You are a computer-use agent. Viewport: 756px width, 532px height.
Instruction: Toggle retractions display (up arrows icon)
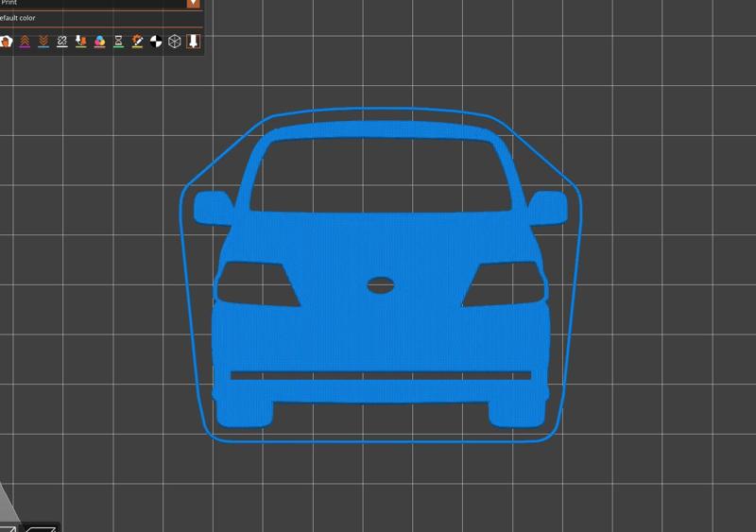click(x=25, y=42)
